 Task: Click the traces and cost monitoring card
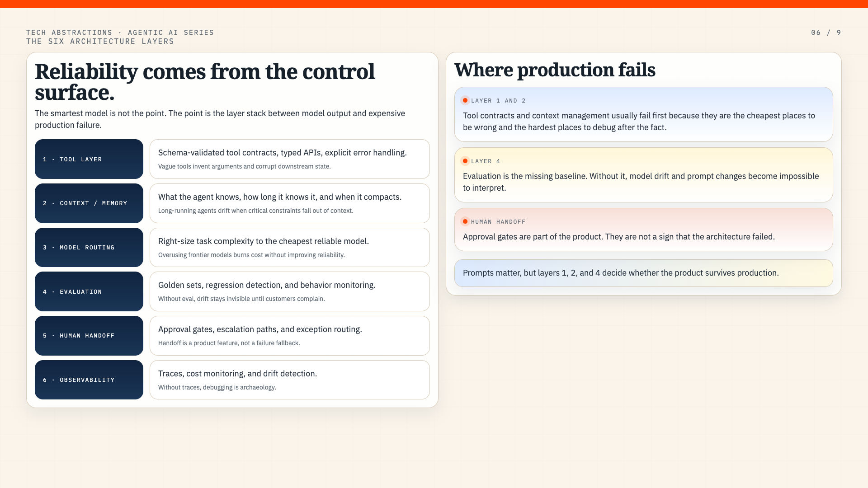[x=290, y=380]
